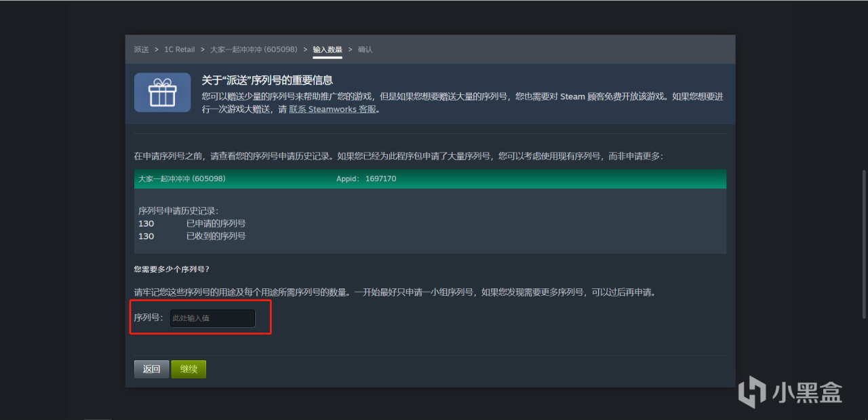Click the 大家一起冲冲冲 (605098) green header row
Viewport: 868px width, 420px height.
pos(430,178)
